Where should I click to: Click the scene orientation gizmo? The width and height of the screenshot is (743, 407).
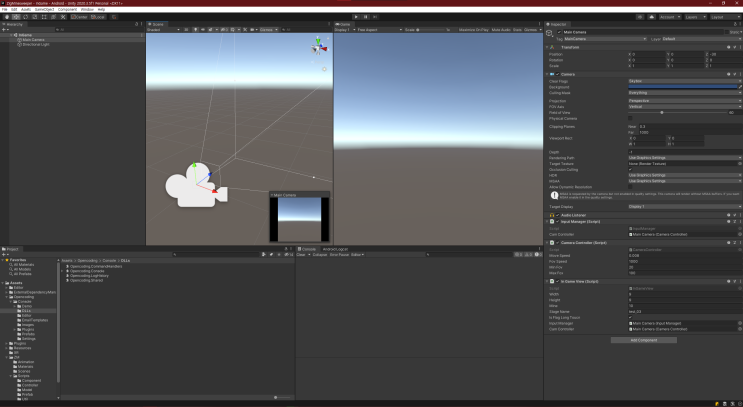coord(318,47)
